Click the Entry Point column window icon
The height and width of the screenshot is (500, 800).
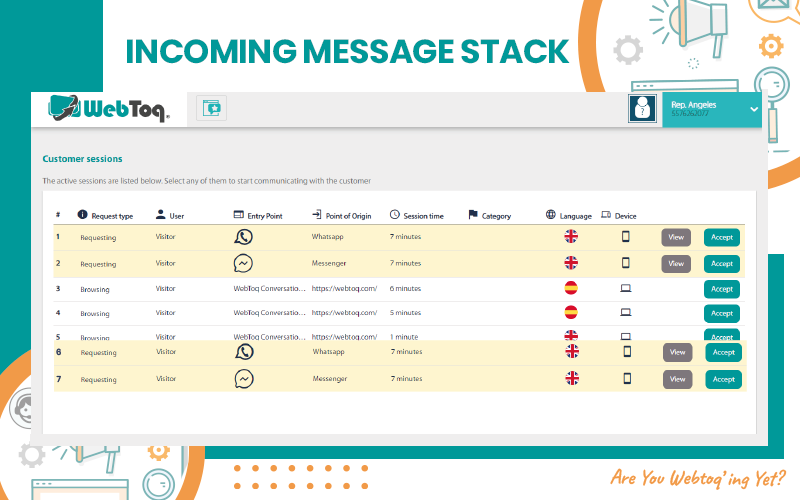pyautogui.click(x=238, y=215)
